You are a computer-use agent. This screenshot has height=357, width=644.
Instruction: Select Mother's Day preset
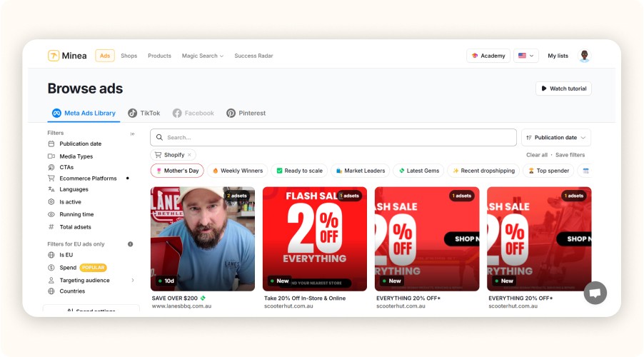tap(177, 171)
